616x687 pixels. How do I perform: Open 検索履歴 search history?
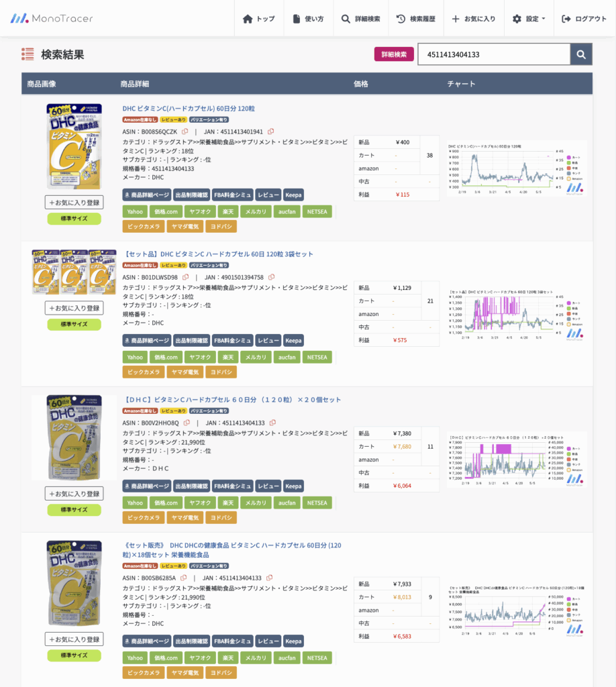[x=416, y=19]
